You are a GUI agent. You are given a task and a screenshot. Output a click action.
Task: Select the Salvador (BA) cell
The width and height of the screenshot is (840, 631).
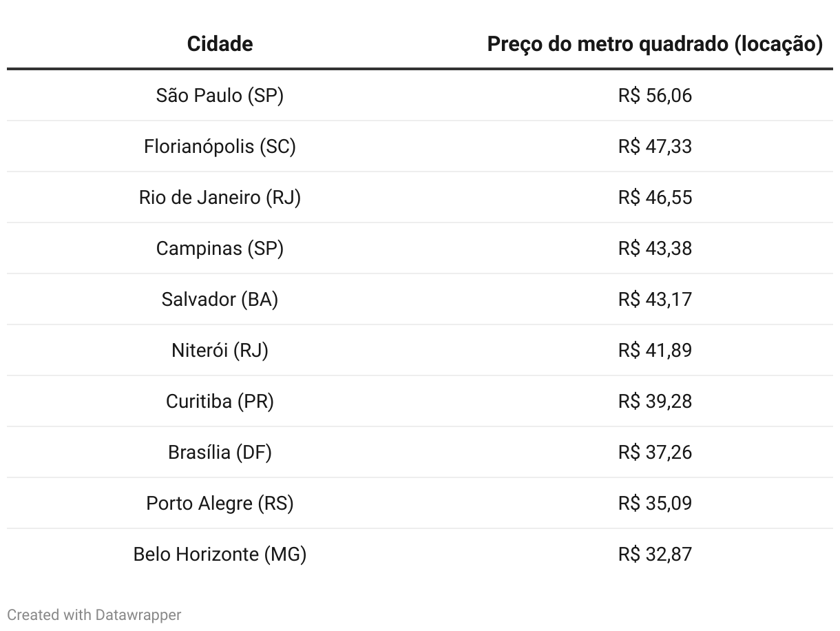[x=220, y=299]
